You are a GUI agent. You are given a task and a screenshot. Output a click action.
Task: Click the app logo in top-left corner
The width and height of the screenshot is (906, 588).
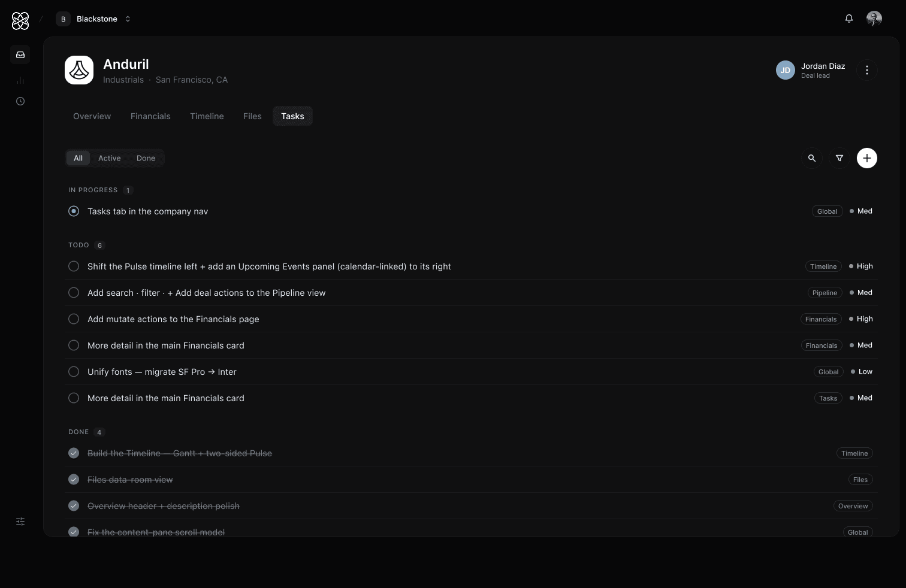pos(20,21)
